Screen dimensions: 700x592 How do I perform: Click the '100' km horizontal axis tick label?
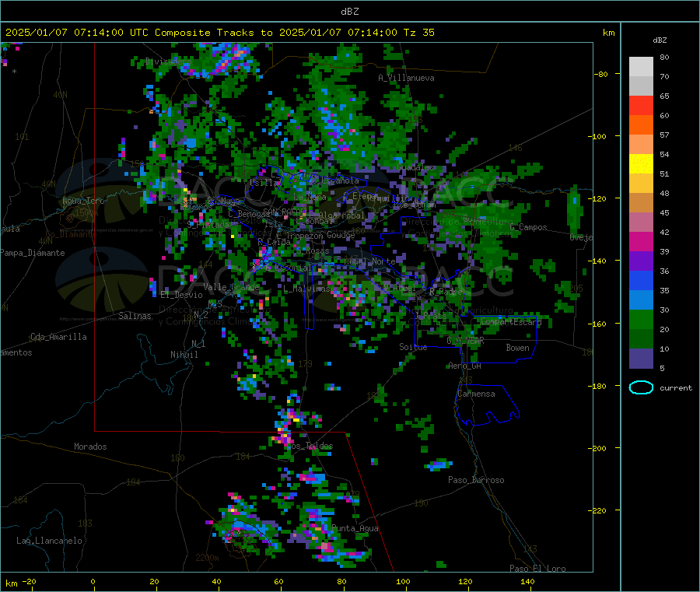tap(403, 581)
